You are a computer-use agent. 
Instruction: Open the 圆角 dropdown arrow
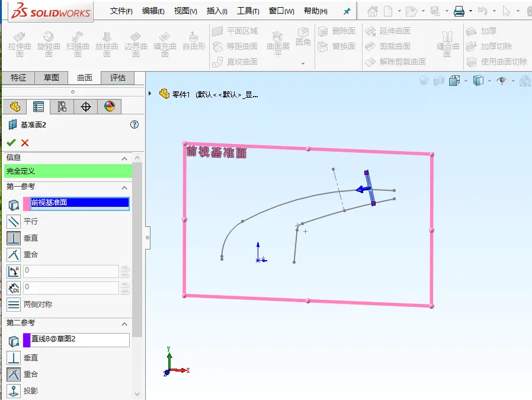pyautogui.click(x=303, y=63)
